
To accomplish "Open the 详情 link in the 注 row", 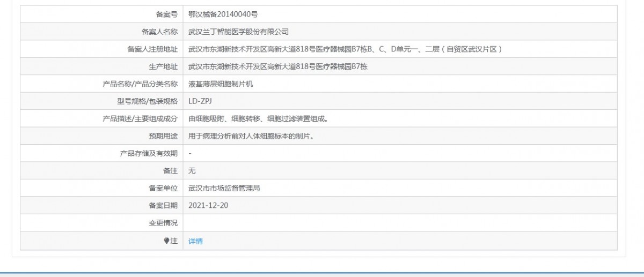I will tap(195, 241).
